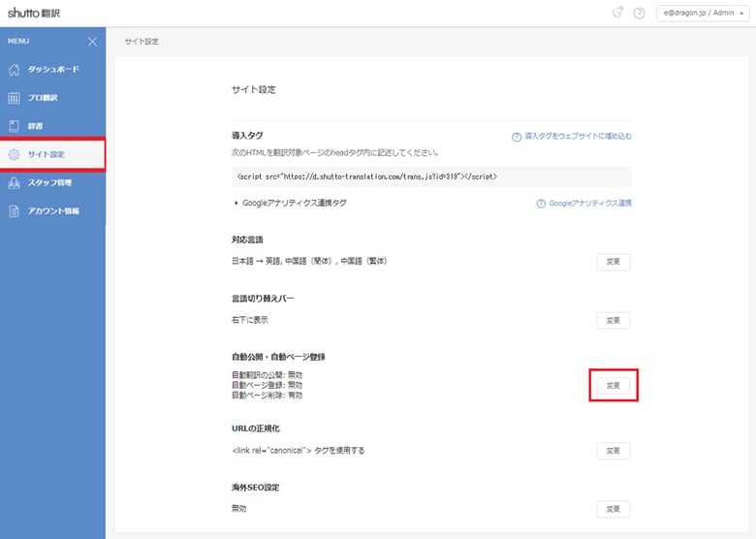This screenshot has height=539, width=756.
Task: Click サイト設定 breadcrumb text
Action: pos(142,42)
